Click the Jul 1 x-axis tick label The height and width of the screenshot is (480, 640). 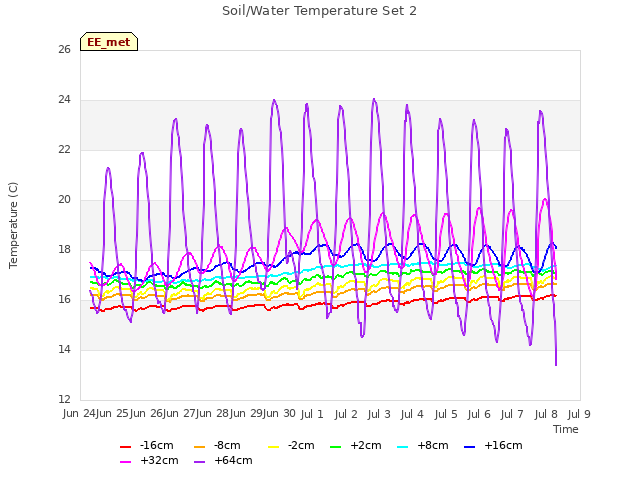pos(312,414)
